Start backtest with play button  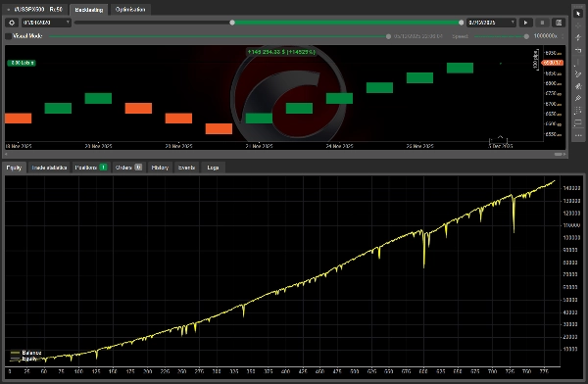coord(525,23)
